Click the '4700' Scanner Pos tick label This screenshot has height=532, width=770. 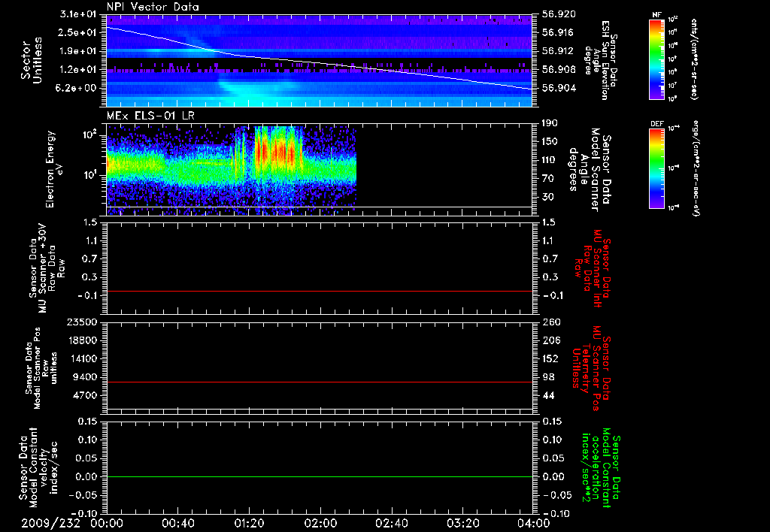click(86, 395)
